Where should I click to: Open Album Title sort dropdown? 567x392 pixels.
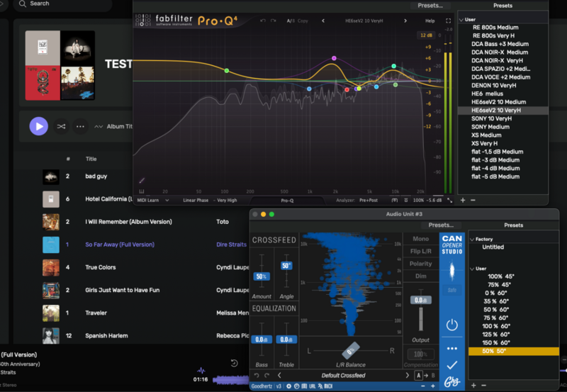click(x=114, y=127)
